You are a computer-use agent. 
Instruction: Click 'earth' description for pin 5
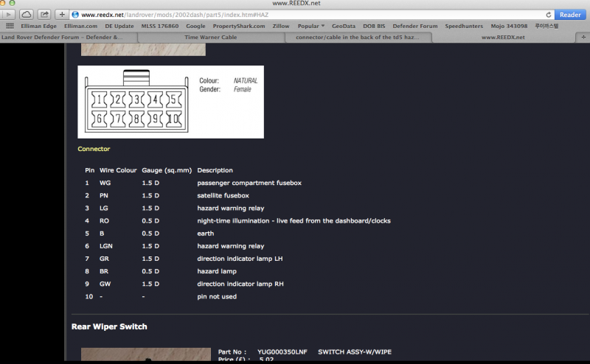[206, 234]
